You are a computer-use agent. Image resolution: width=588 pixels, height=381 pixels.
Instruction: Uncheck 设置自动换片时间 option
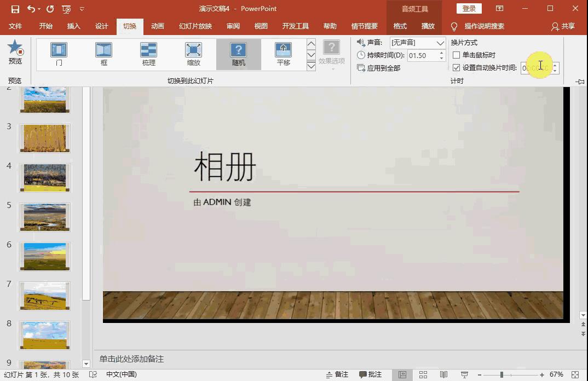click(456, 68)
